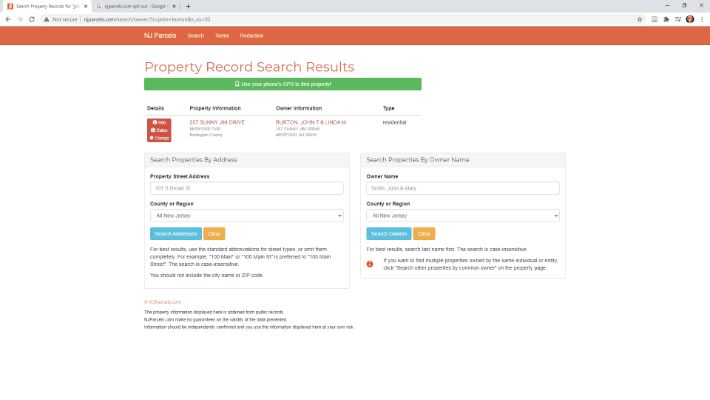The height and width of the screenshot is (400, 710).
Task: Click the Not secure warning icon
Action: [x=46, y=19]
